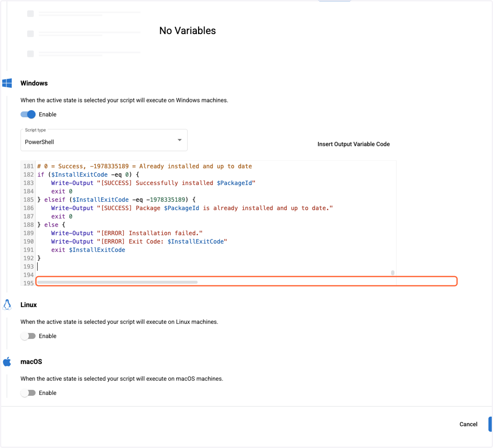
Task: Click the 'if ($InstallExitCode -eq 0)' line
Action: [x=88, y=175]
